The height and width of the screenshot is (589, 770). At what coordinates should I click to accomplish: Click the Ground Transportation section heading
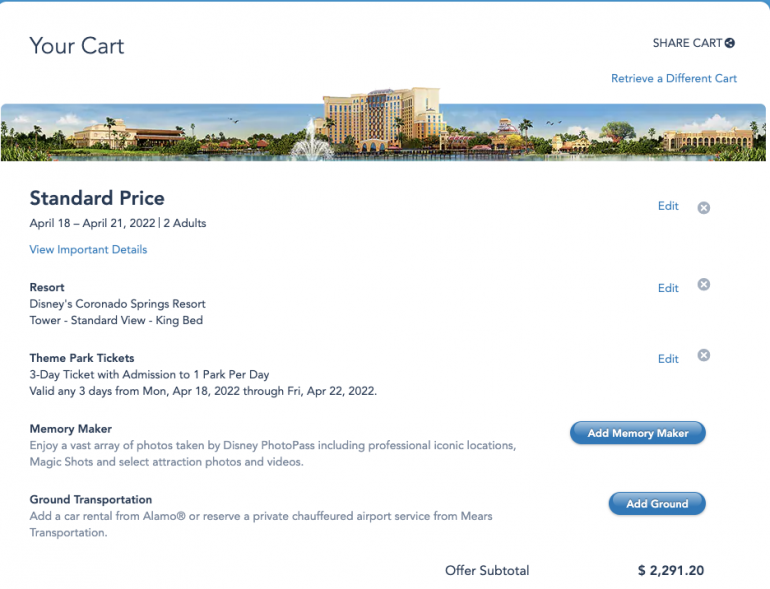coord(91,499)
